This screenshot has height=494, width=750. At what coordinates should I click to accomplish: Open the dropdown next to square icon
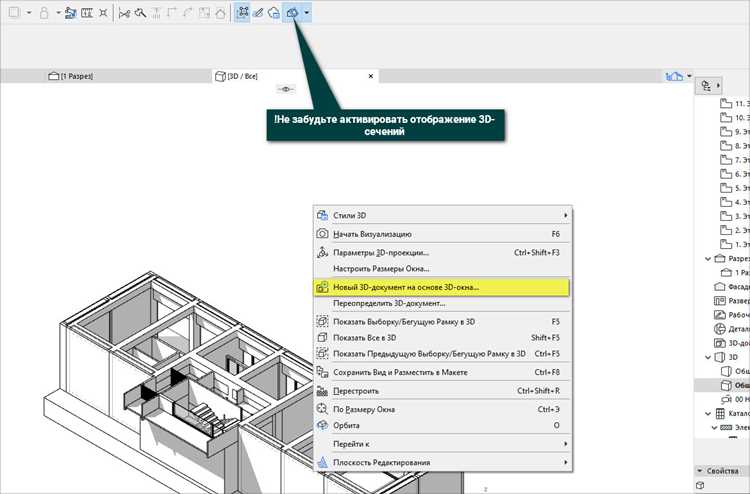tap(29, 13)
